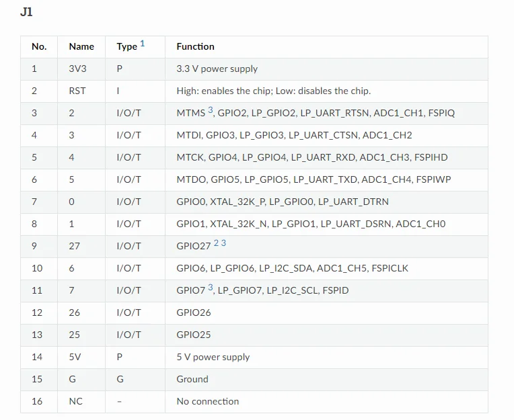Click the type I in RST row
The image size is (514, 420).
point(118,91)
